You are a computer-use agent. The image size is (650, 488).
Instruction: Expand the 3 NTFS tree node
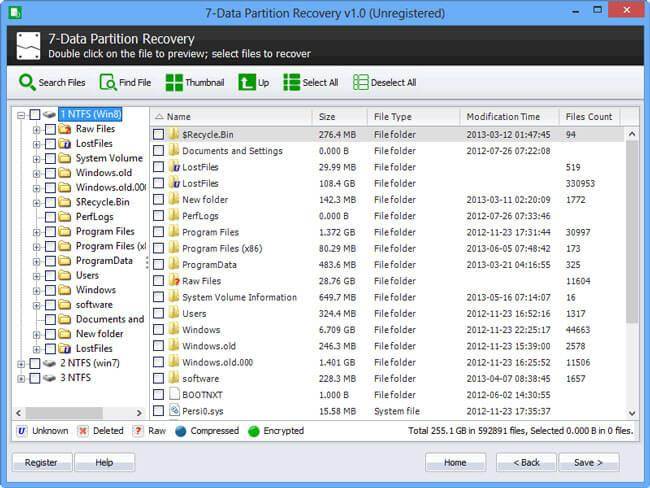pyautogui.click(x=21, y=378)
